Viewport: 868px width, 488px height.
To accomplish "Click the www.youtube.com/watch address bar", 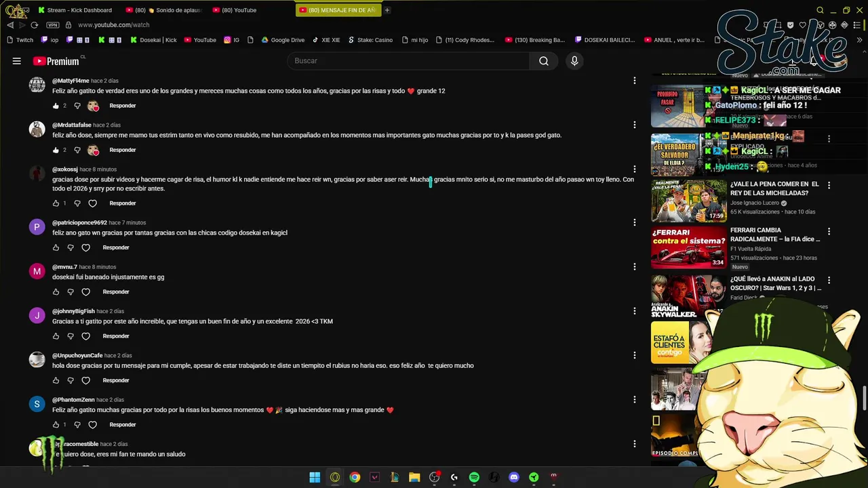I will click(x=114, y=25).
